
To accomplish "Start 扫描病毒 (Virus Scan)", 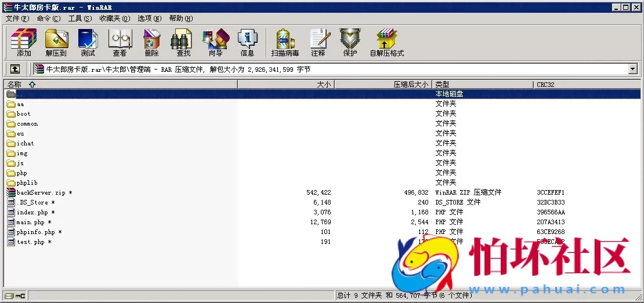I will tap(285, 43).
